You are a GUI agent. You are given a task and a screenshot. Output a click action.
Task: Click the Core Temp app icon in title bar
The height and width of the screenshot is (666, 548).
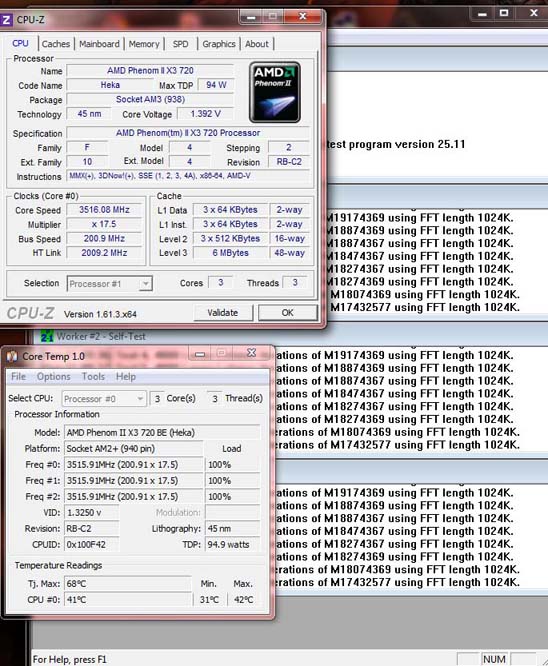12,356
